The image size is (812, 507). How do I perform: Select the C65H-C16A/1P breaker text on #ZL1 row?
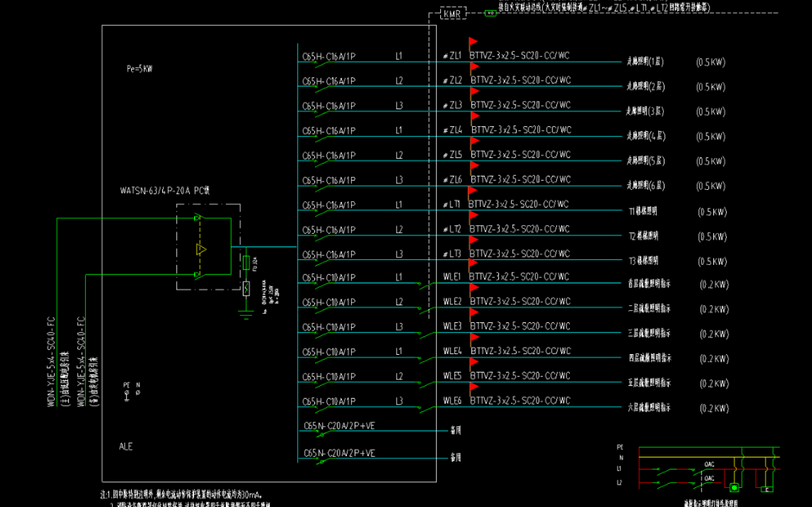point(329,57)
